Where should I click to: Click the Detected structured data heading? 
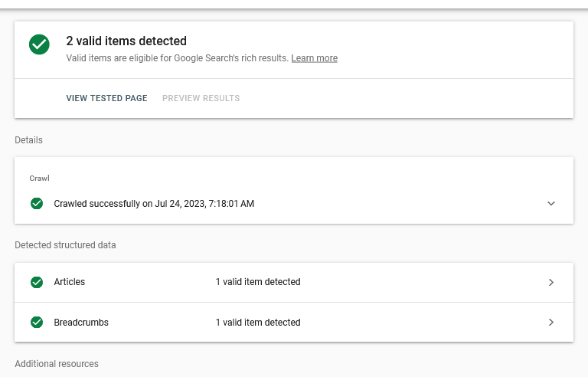click(65, 245)
